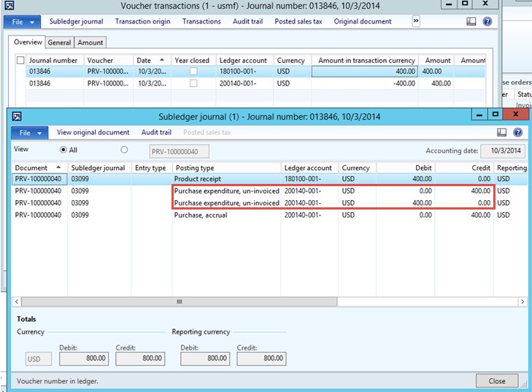Screen dimensions: 532x392
Task: Open Transactions menu item
Action: [x=201, y=21]
